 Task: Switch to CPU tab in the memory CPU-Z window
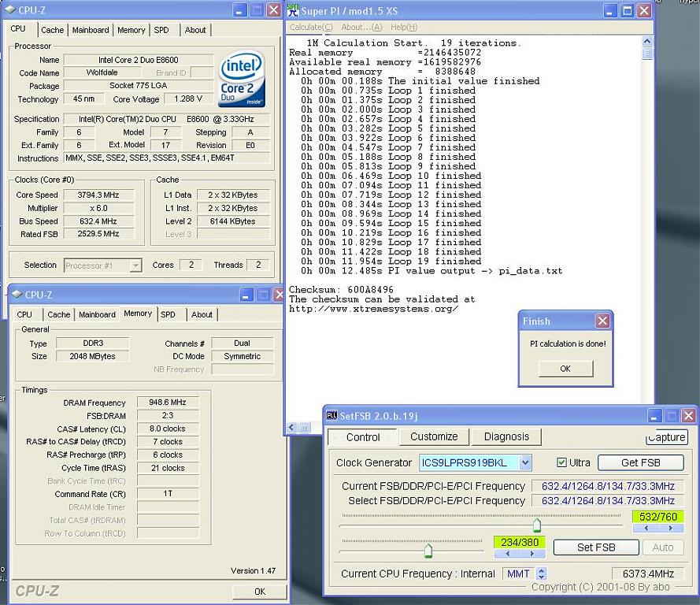24,314
